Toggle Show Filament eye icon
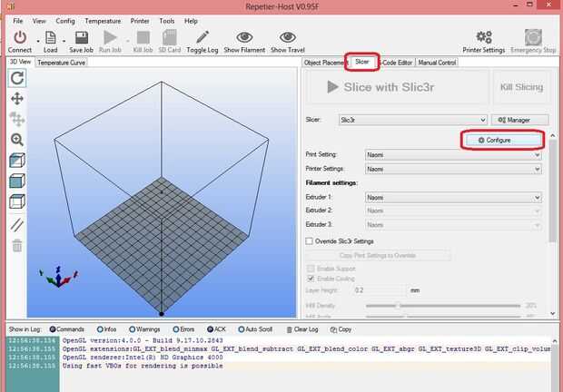Screen dimensions: 563x392 244,37
